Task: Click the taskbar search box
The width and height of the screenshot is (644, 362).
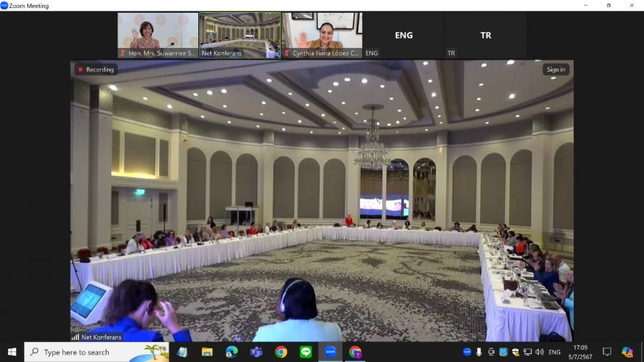Action: [x=97, y=352]
